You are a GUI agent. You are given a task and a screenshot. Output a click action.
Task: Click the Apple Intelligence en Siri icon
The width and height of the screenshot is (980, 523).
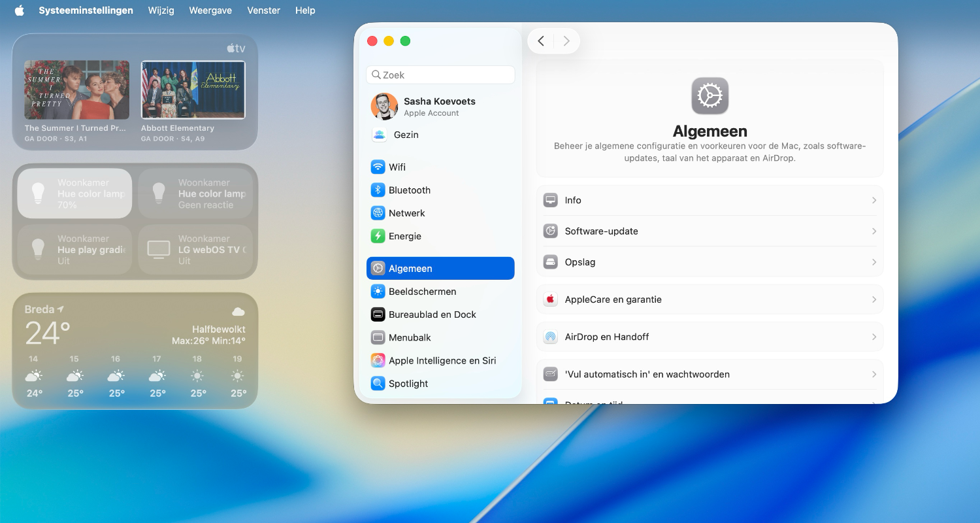tap(378, 360)
